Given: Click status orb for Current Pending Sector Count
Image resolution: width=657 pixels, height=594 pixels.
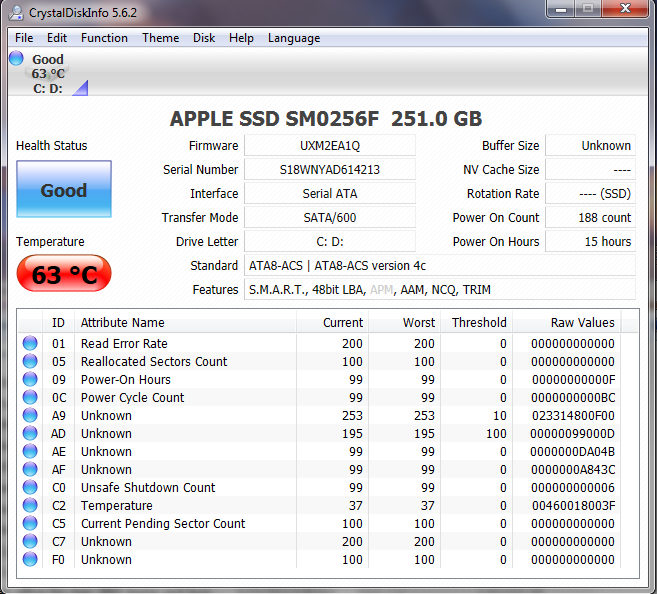Looking at the screenshot, I should click(31, 524).
